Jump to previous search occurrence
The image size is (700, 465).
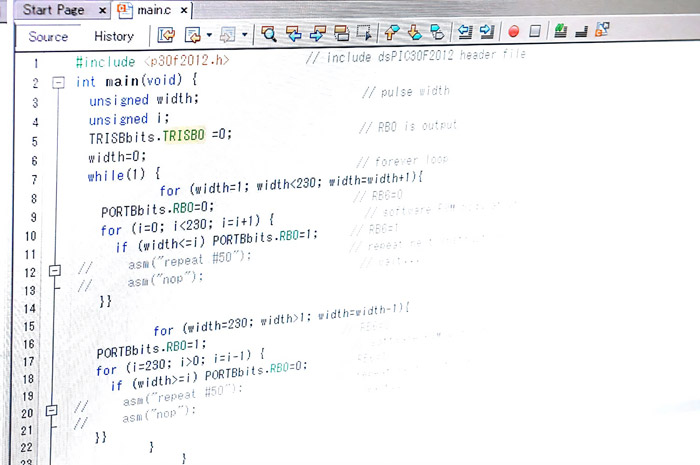[x=294, y=33]
